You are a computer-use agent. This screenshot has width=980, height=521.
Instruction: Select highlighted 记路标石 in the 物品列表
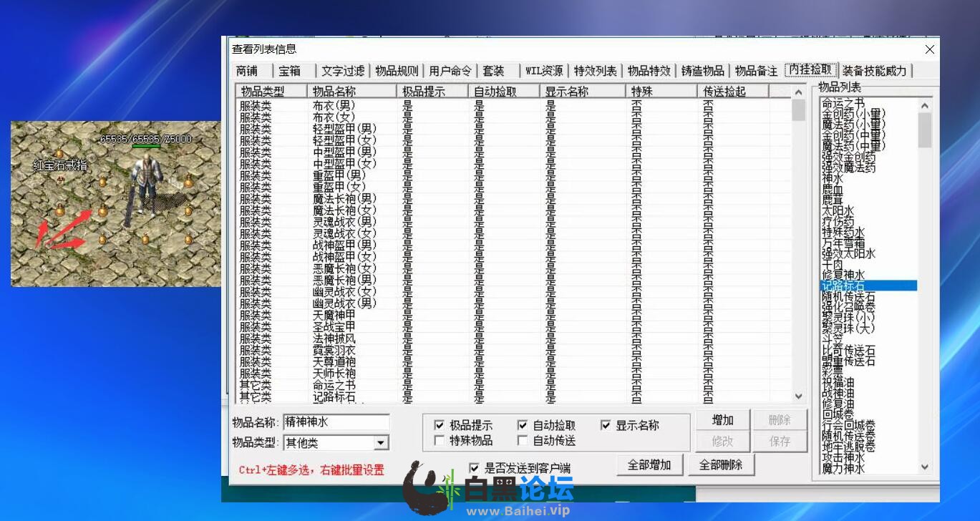(868, 286)
